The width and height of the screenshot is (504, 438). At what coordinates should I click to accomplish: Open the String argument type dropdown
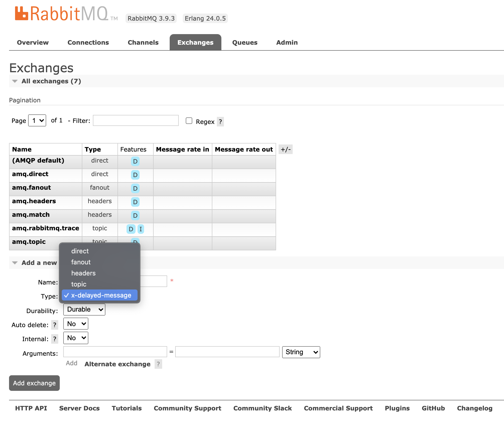[301, 352]
